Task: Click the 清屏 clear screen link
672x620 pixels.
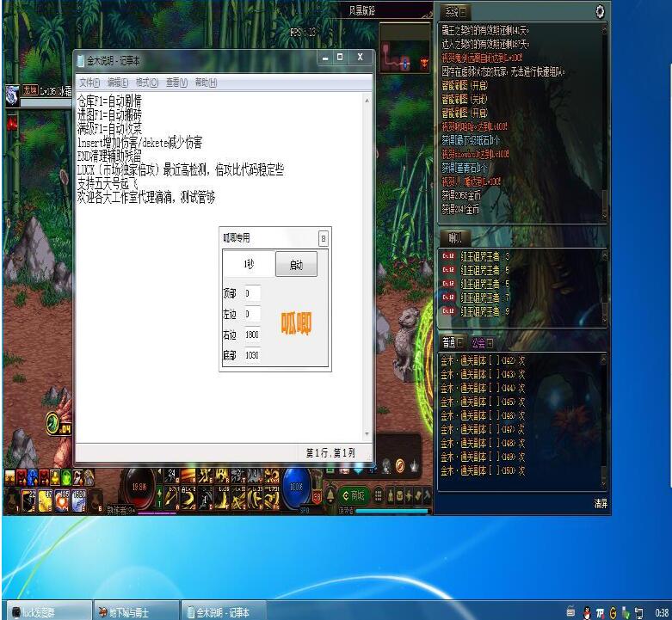Action: 601,504
